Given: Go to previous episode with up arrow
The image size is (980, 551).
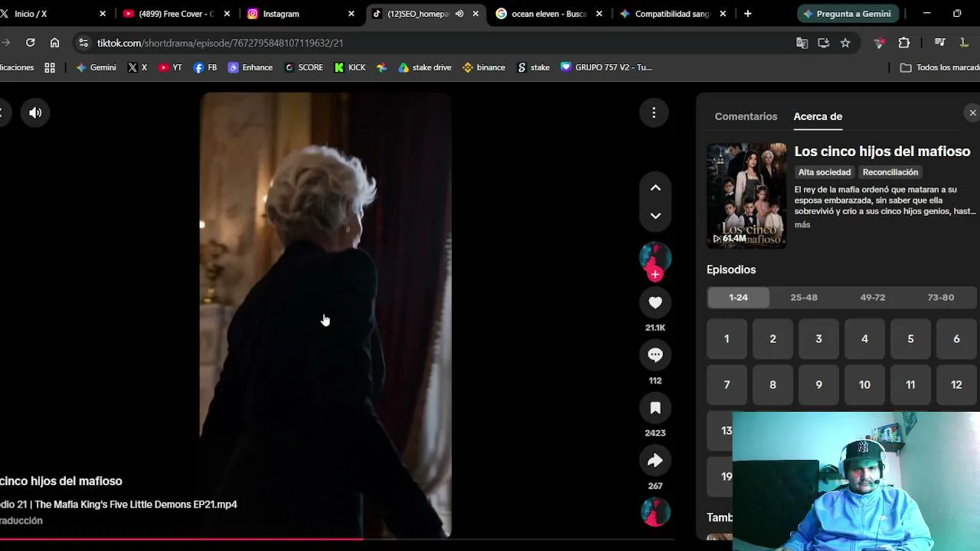Looking at the screenshot, I should tap(655, 187).
